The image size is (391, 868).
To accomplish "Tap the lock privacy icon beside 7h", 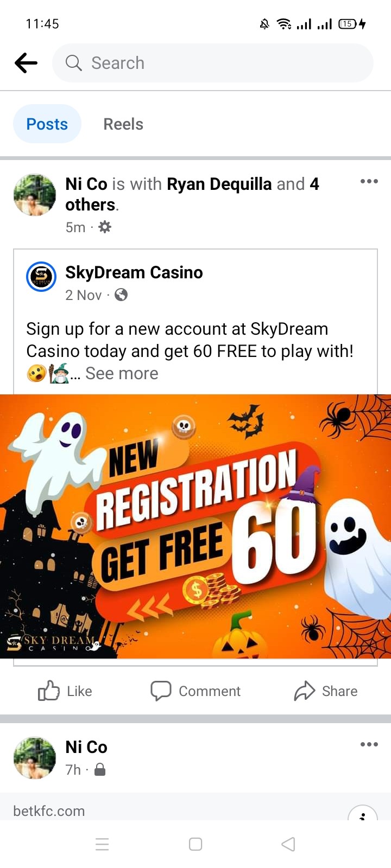I will 100,770.
